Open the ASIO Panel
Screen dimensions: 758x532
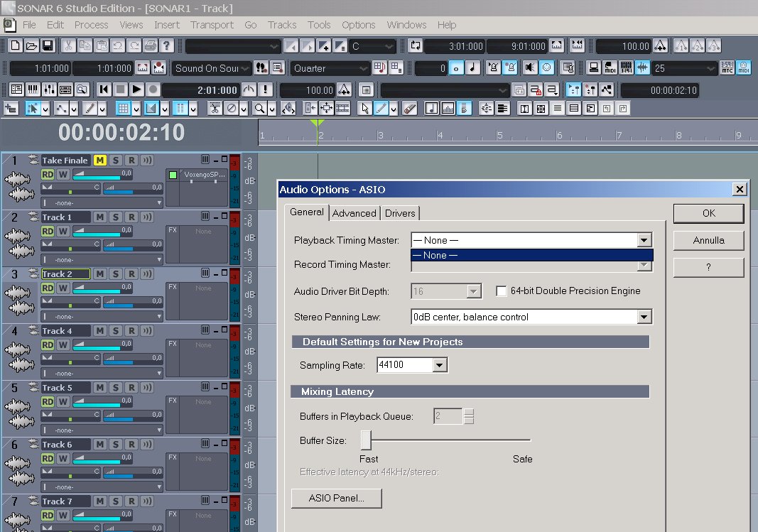tap(337, 498)
